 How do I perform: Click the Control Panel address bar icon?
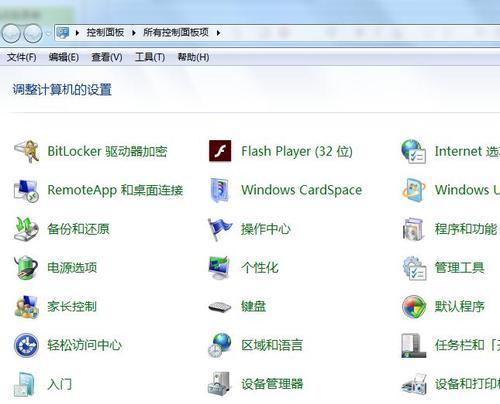[x=63, y=32]
